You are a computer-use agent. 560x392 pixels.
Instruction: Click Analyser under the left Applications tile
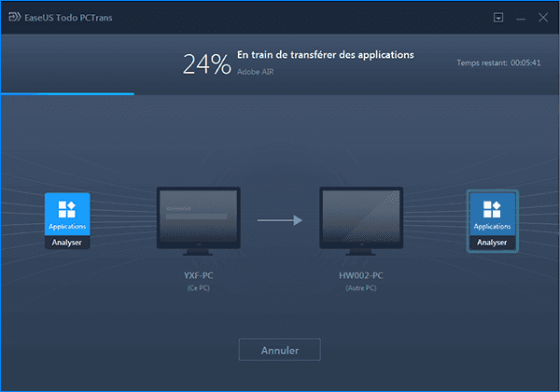tap(67, 243)
